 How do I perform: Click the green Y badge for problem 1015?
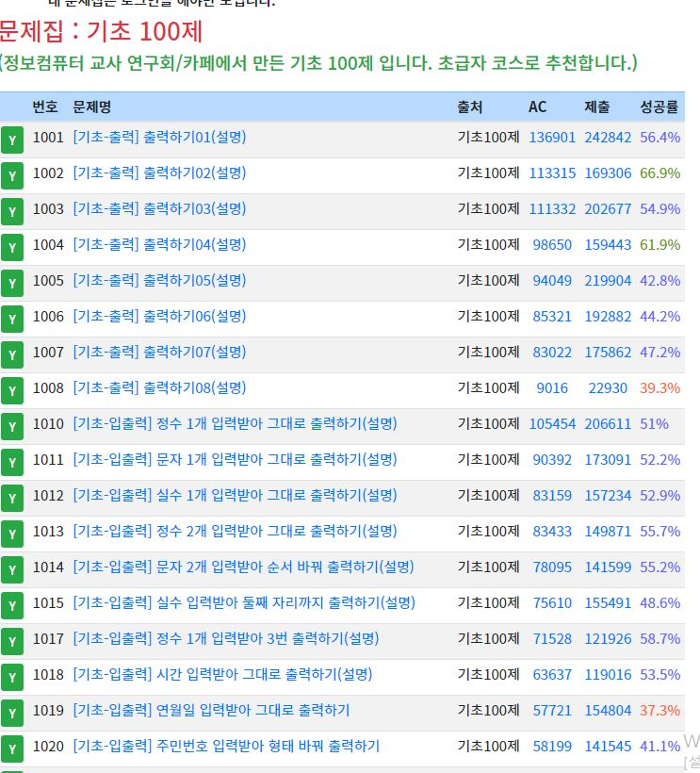(x=12, y=606)
